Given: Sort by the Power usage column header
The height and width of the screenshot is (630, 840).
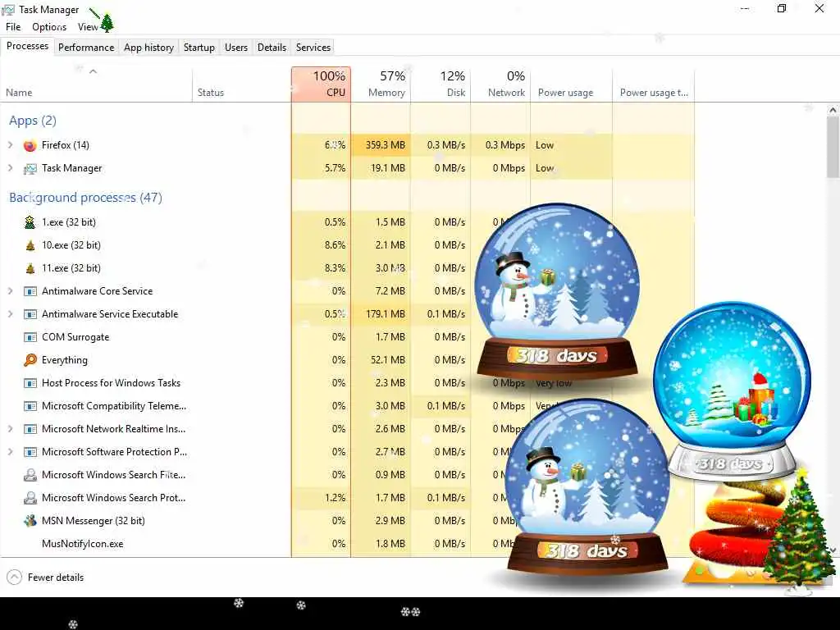Looking at the screenshot, I should [571, 84].
